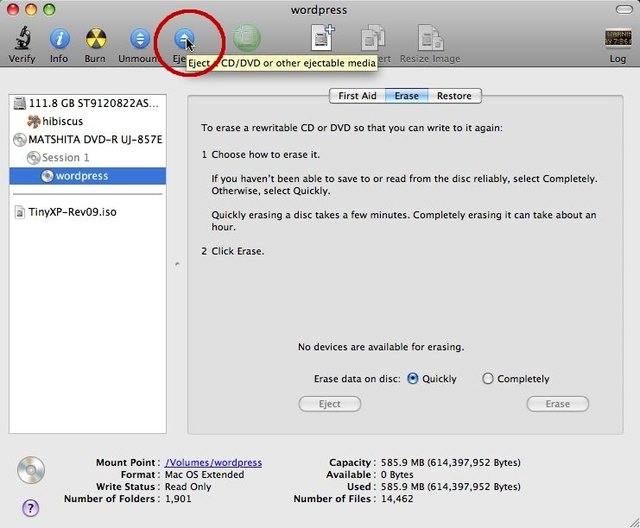The height and width of the screenshot is (528, 640).
Task: Click the Resize Image toolbar icon
Action: (x=430, y=38)
